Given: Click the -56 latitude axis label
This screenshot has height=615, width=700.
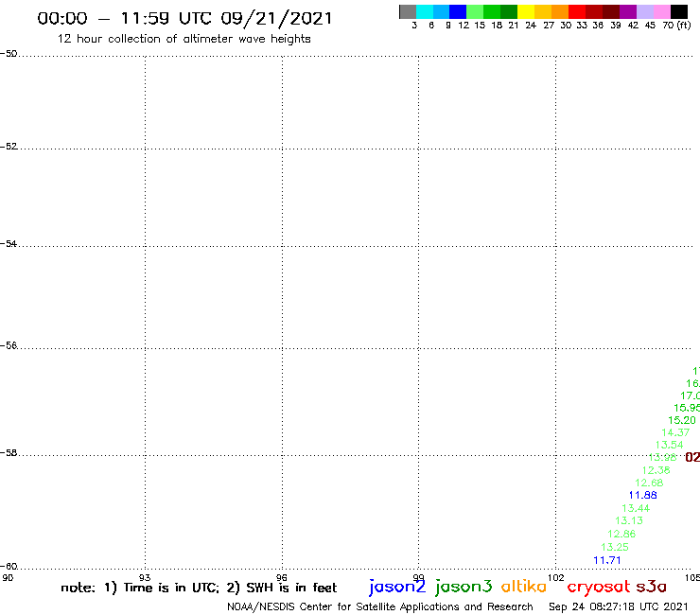Looking at the screenshot, I should (9, 345).
